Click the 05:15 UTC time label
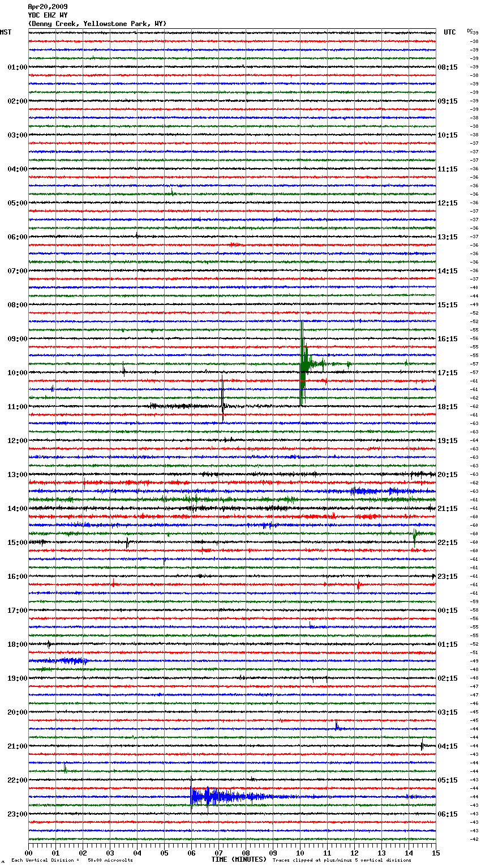The height and width of the screenshot is (868, 481). [x=448, y=780]
